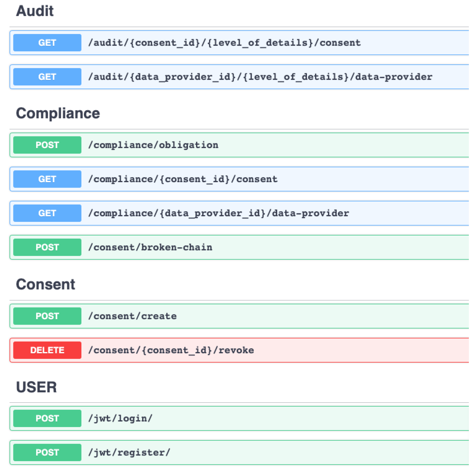Click GET badge for audit data-provider endpoint
This screenshot has height=475, width=476.
point(47,77)
